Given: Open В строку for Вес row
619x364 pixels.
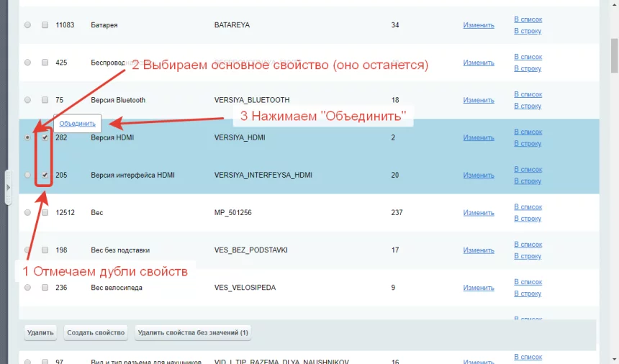Looking at the screenshot, I should pyautogui.click(x=528, y=219).
